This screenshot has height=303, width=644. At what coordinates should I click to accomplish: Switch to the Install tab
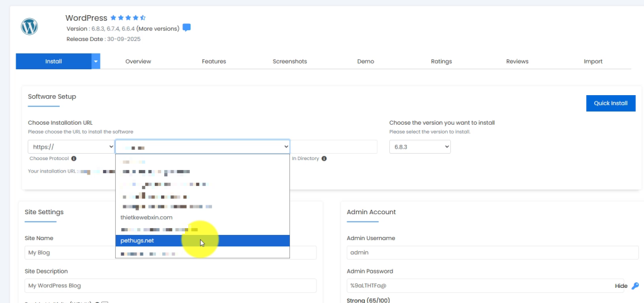[x=54, y=61]
